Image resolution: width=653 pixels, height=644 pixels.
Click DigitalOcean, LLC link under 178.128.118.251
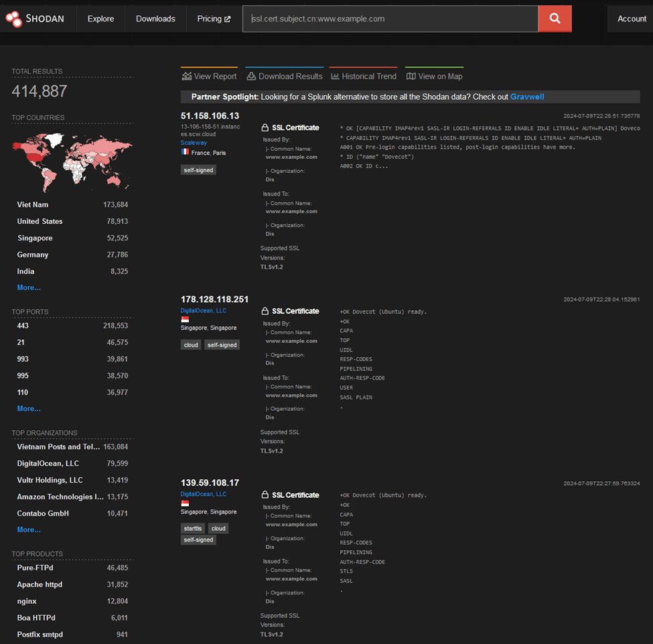click(204, 310)
